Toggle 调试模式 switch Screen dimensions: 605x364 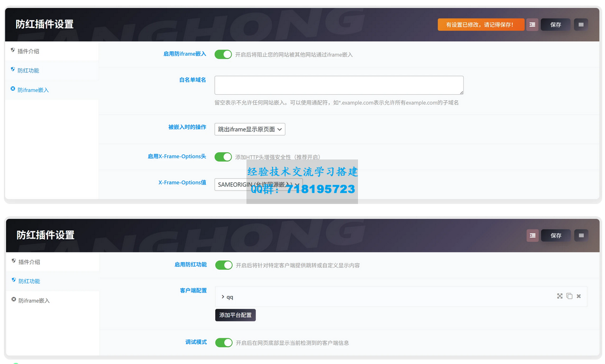point(224,342)
